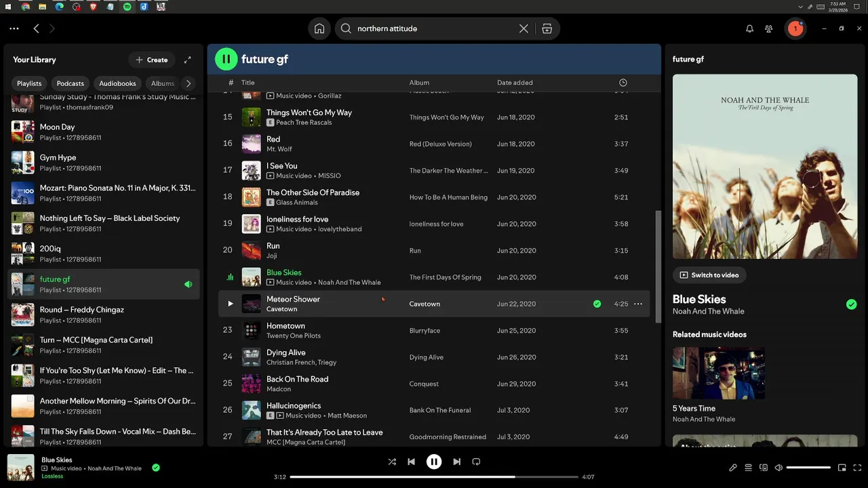
Task: Open the play queue icon
Action: coord(749,468)
